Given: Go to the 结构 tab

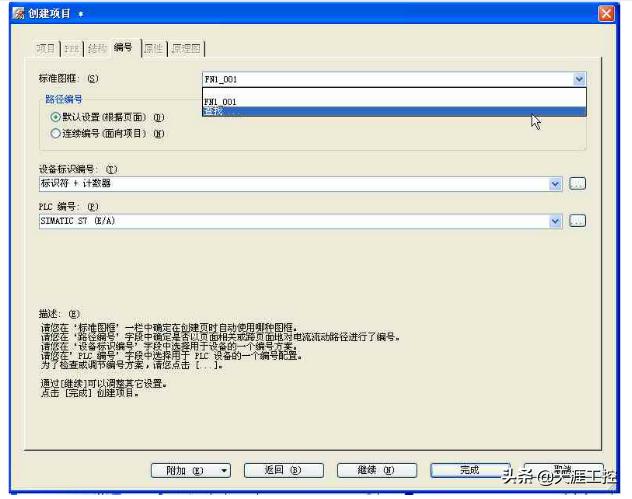Looking at the screenshot, I should point(97,49).
